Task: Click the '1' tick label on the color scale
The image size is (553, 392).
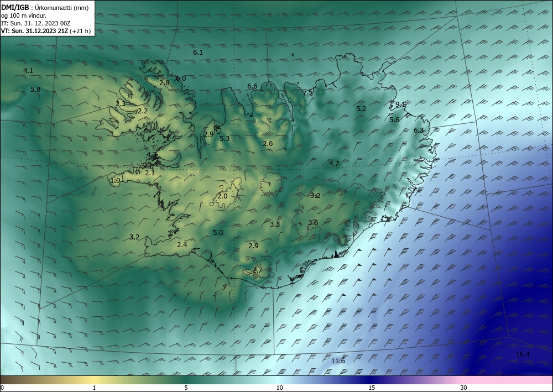Action: [x=94, y=388]
